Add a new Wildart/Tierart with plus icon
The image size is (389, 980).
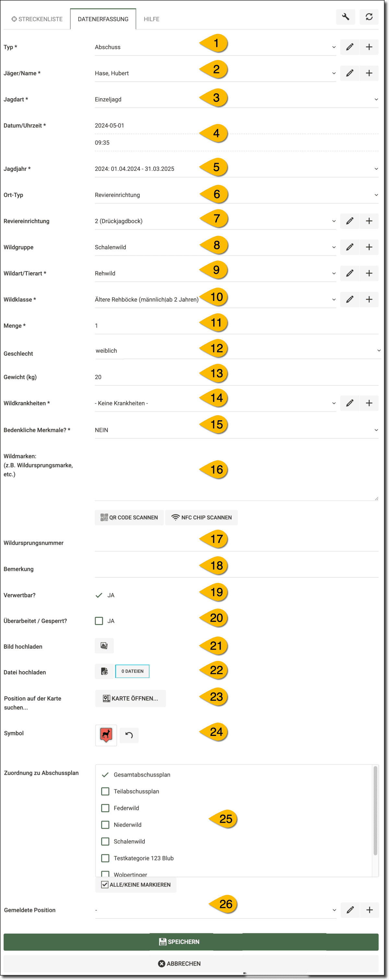[369, 273]
